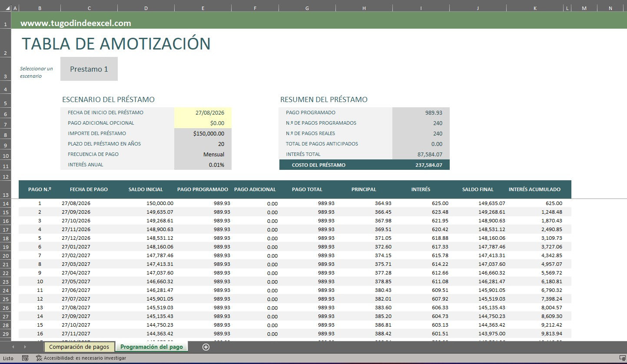
Task: Select the Prestamo 1 scenario cell
Action: coord(89,69)
